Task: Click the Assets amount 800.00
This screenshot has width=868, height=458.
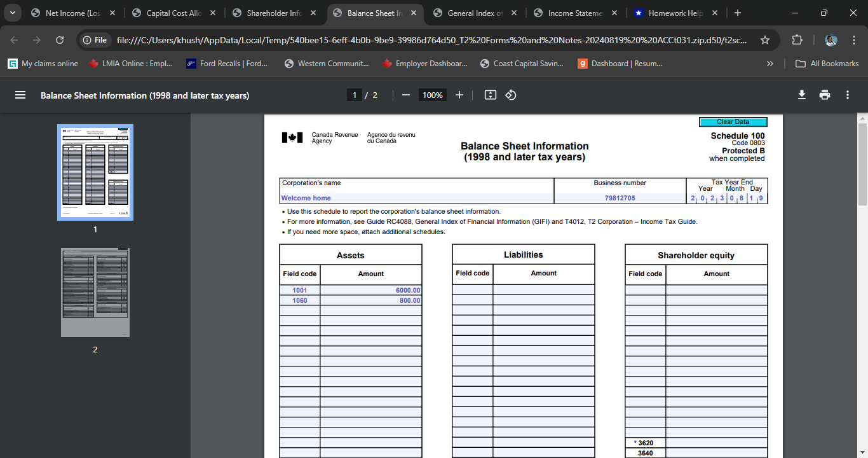Action: [371, 300]
